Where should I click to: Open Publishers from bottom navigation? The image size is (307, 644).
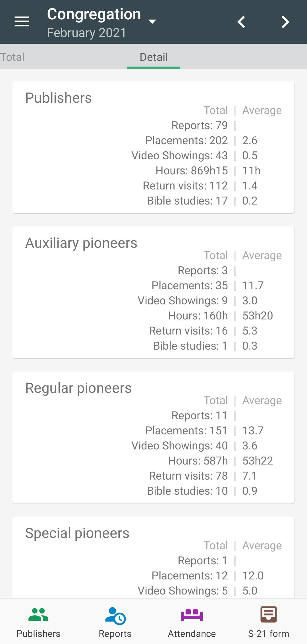coord(38,622)
